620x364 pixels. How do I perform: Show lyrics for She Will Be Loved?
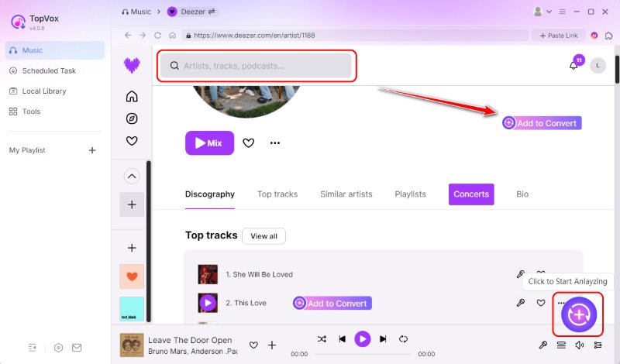(x=521, y=274)
